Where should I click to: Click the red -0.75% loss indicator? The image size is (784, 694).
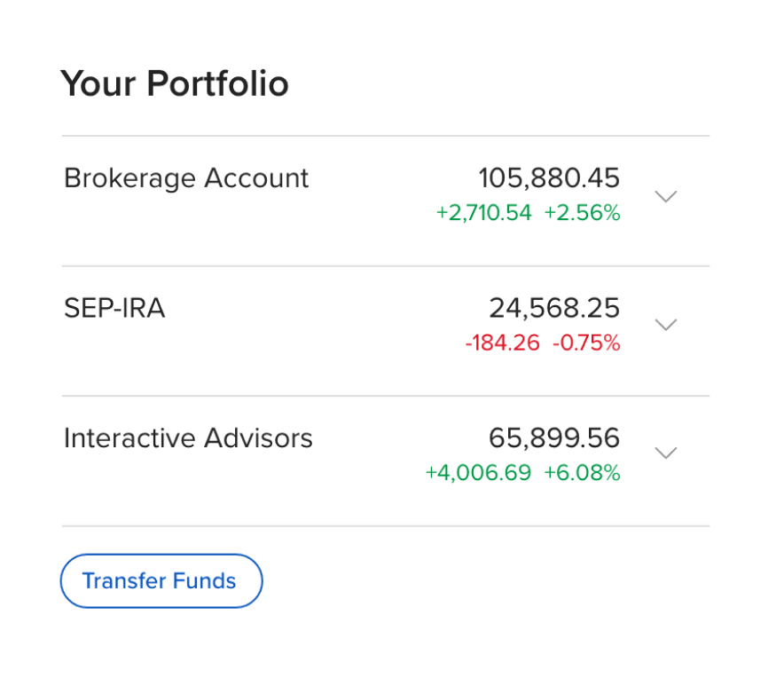click(x=584, y=343)
